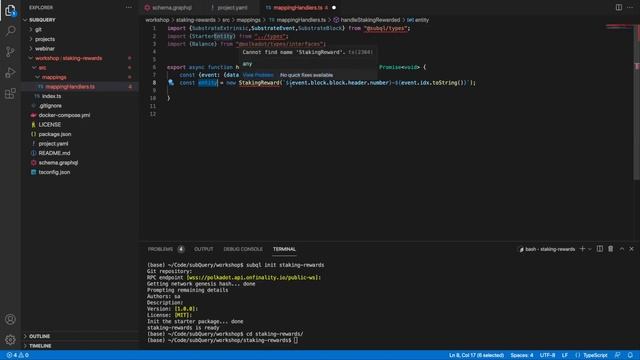The width and height of the screenshot is (640, 360).
Task: Open Explorer more actions ellipsis
Action: click(129, 7)
